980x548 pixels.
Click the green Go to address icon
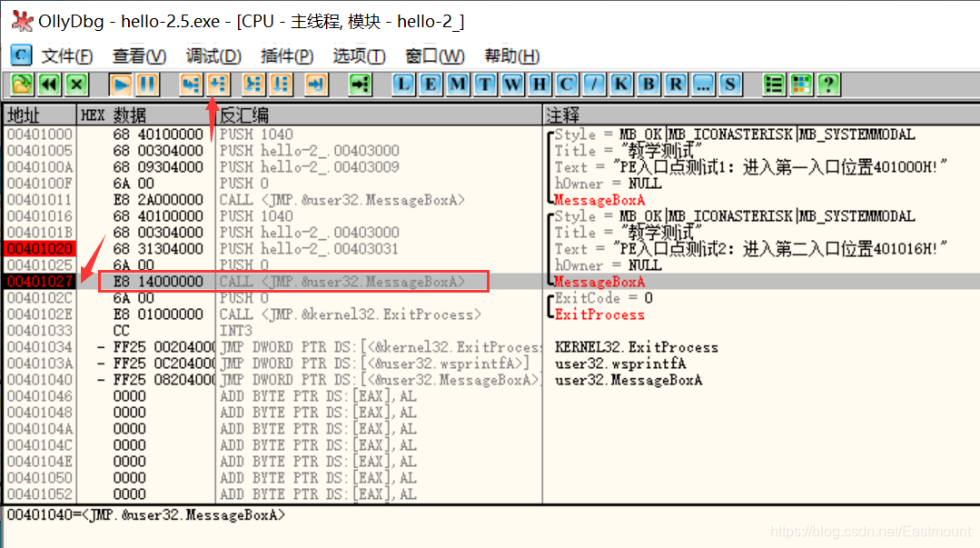pyautogui.click(x=360, y=85)
